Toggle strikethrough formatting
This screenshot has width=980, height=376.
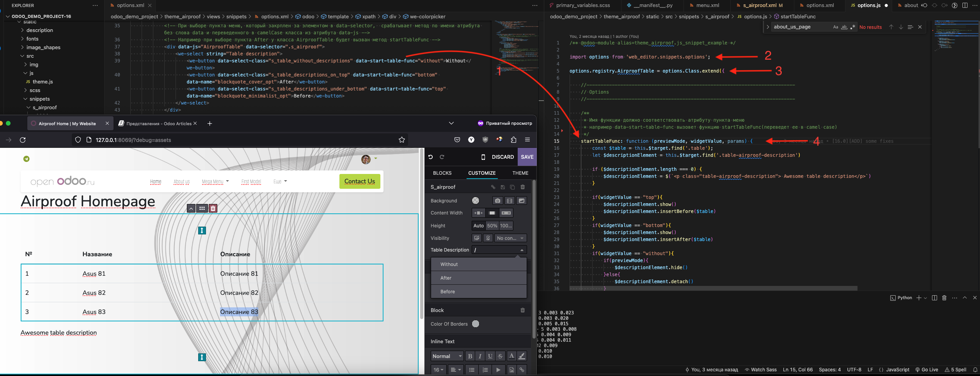tap(500, 356)
